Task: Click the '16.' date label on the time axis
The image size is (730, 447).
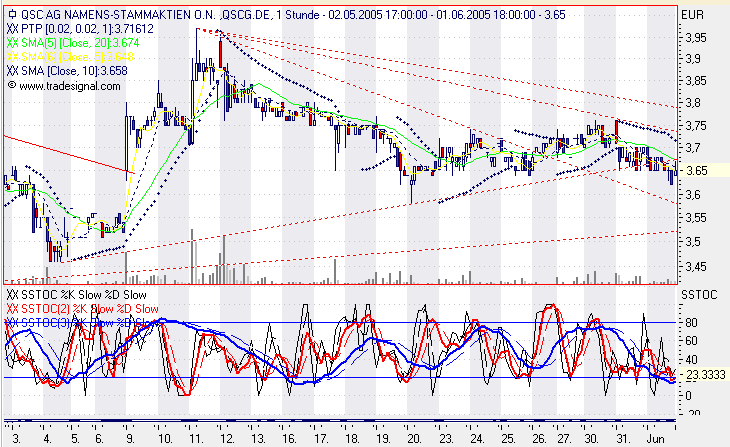Action: pos(289,439)
